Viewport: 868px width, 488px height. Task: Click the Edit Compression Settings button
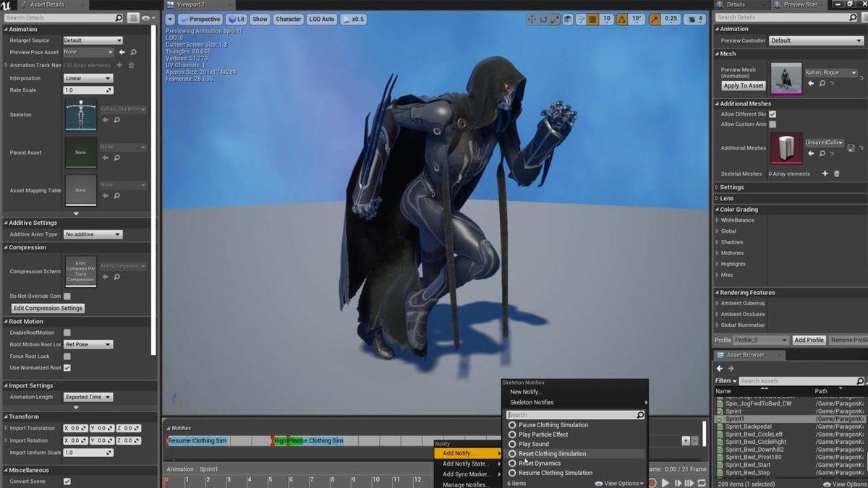48,308
